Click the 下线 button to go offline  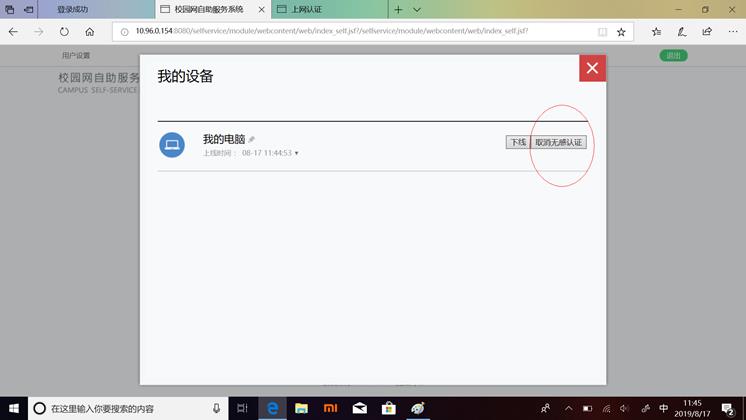click(517, 143)
